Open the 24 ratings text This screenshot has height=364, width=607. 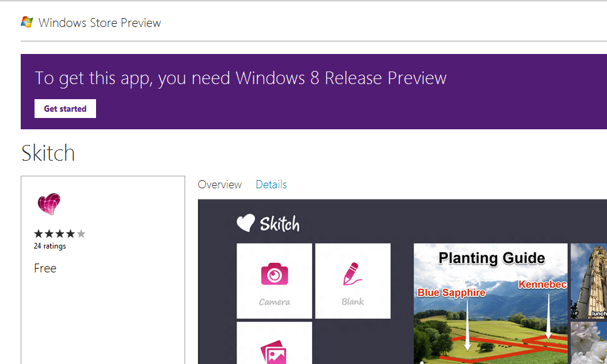(x=50, y=246)
